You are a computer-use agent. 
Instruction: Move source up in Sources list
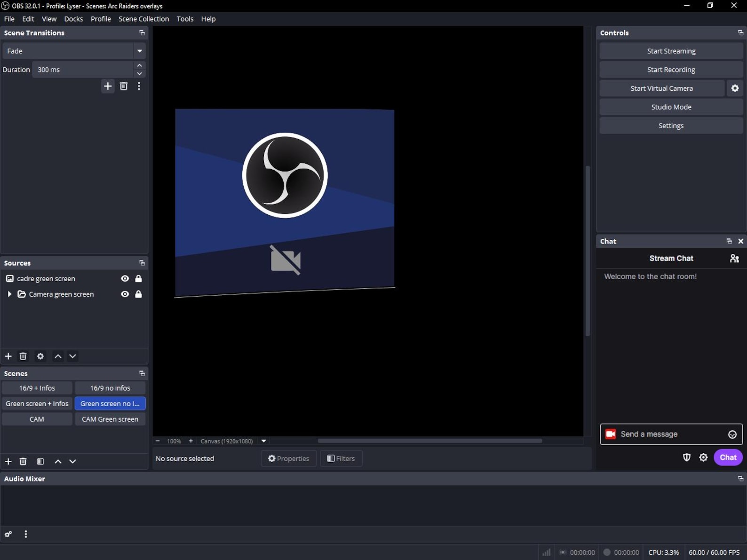[x=58, y=356]
